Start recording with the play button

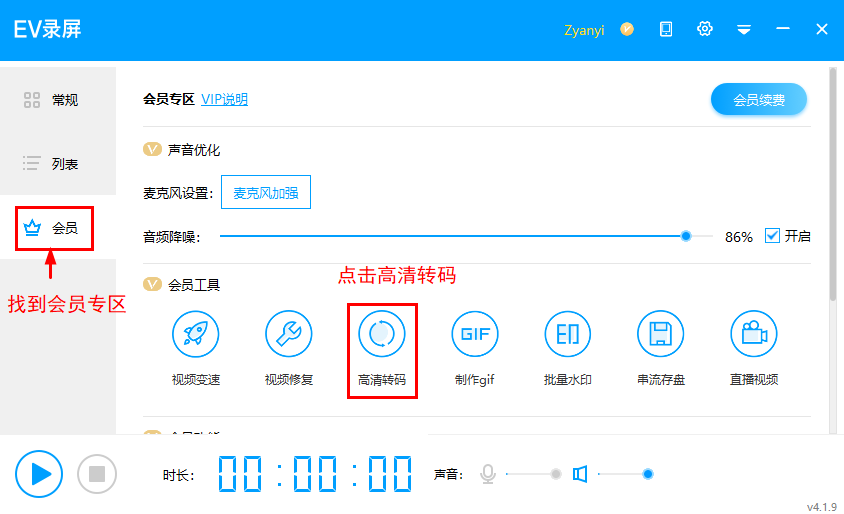click(x=39, y=473)
